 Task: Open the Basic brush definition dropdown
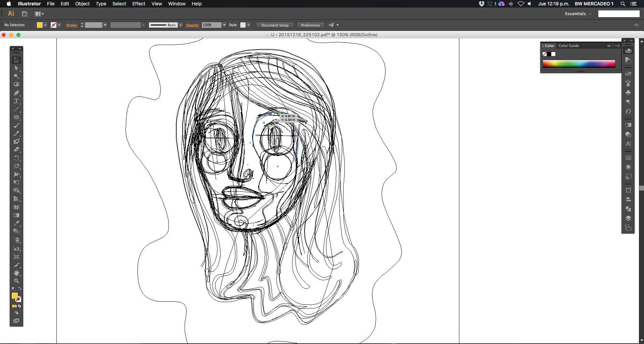tap(181, 25)
